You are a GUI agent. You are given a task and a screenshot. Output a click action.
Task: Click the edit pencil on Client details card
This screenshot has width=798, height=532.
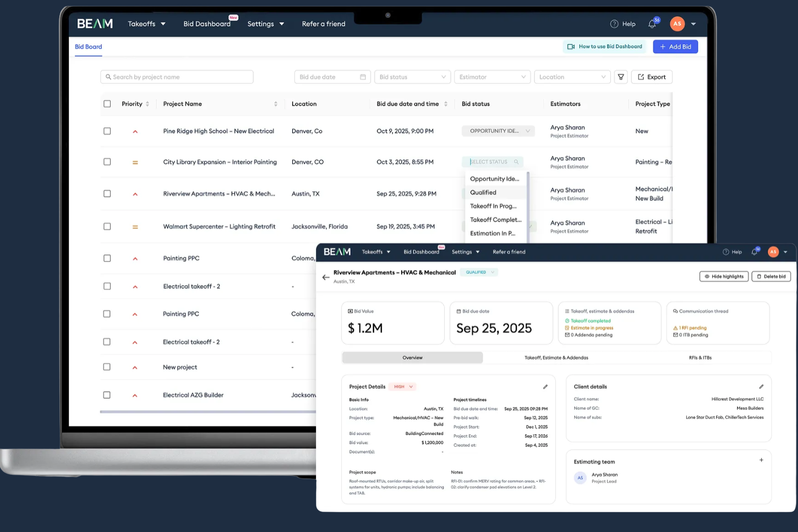pyautogui.click(x=761, y=386)
